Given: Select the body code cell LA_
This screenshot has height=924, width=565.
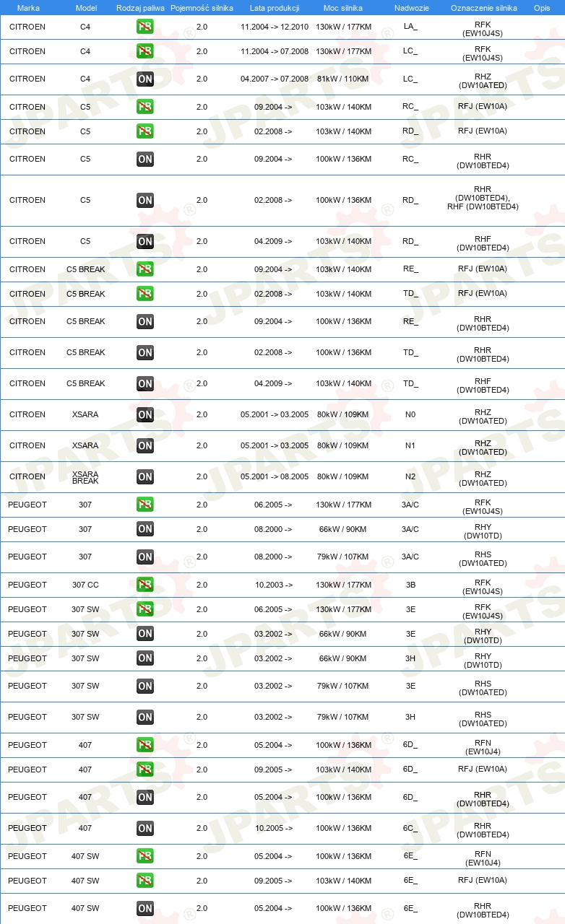Looking at the screenshot, I should tap(410, 27).
